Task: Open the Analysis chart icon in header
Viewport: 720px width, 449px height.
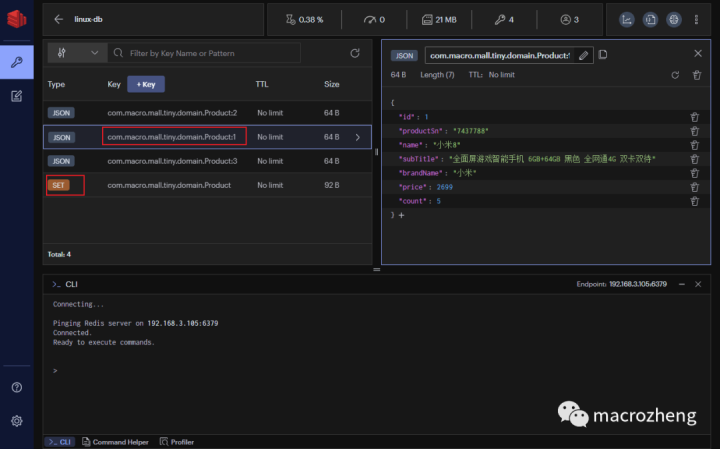Action: point(627,19)
